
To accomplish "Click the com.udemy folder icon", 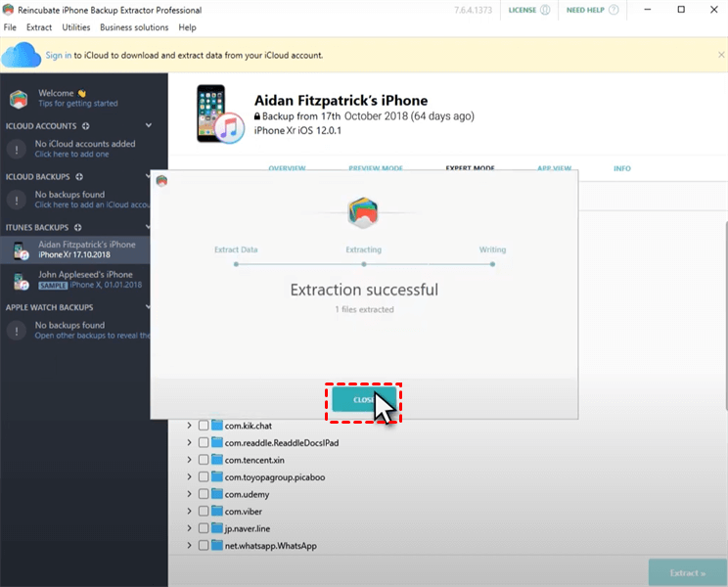I will pos(217,494).
